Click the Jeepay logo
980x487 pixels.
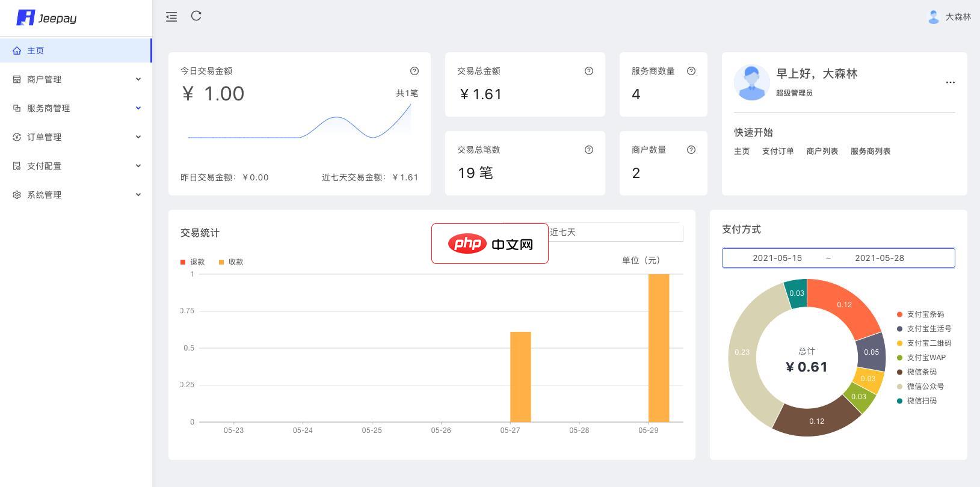click(46, 18)
